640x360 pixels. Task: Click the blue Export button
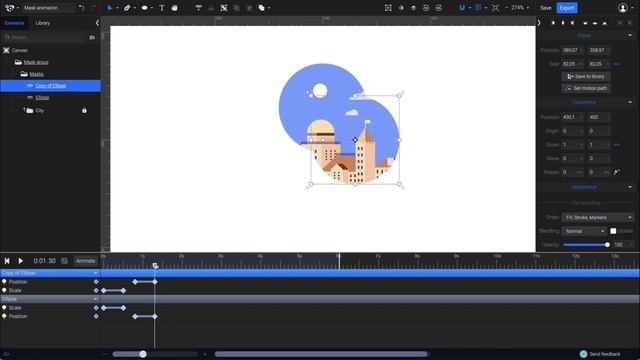[x=567, y=8]
